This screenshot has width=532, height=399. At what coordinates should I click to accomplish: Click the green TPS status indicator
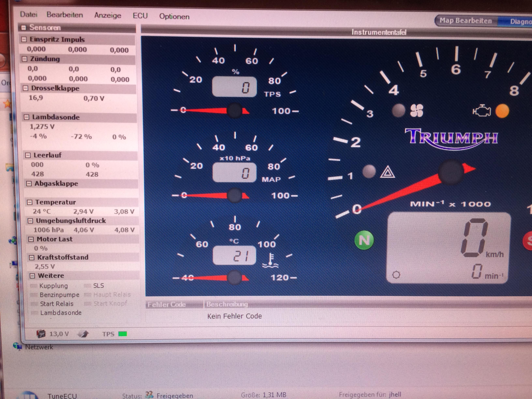click(x=123, y=334)
